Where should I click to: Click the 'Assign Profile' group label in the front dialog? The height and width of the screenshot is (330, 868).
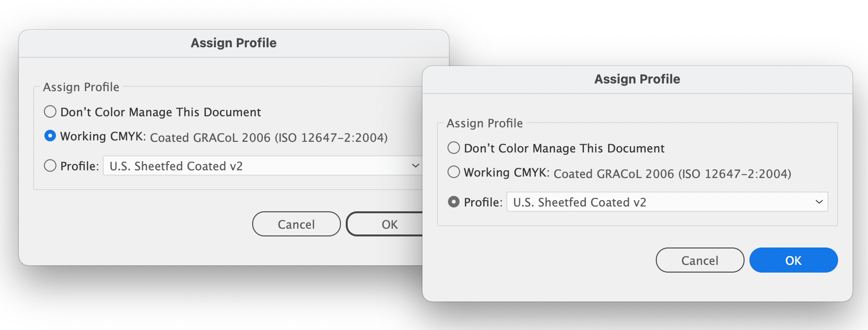(x=485, y=123)
